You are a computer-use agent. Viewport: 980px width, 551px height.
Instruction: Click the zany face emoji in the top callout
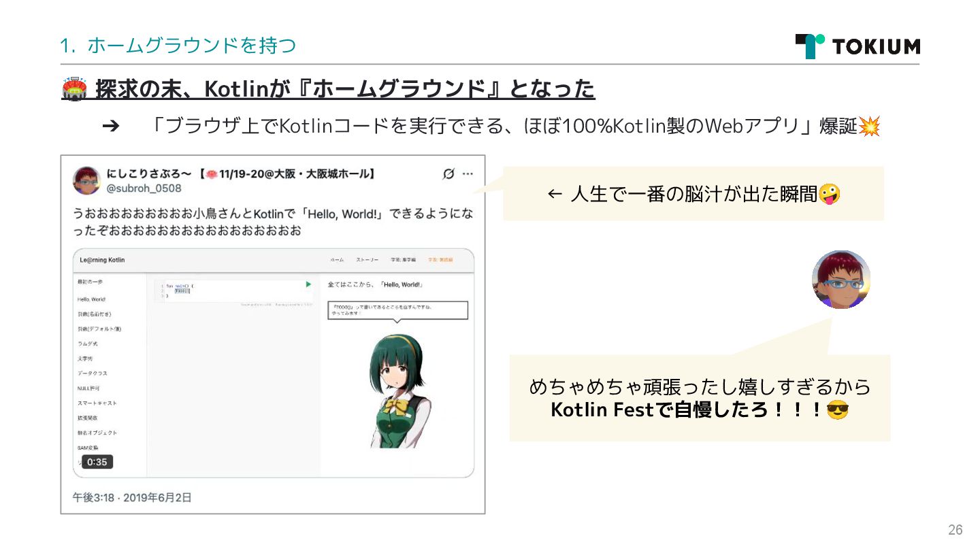coord(829,194)
